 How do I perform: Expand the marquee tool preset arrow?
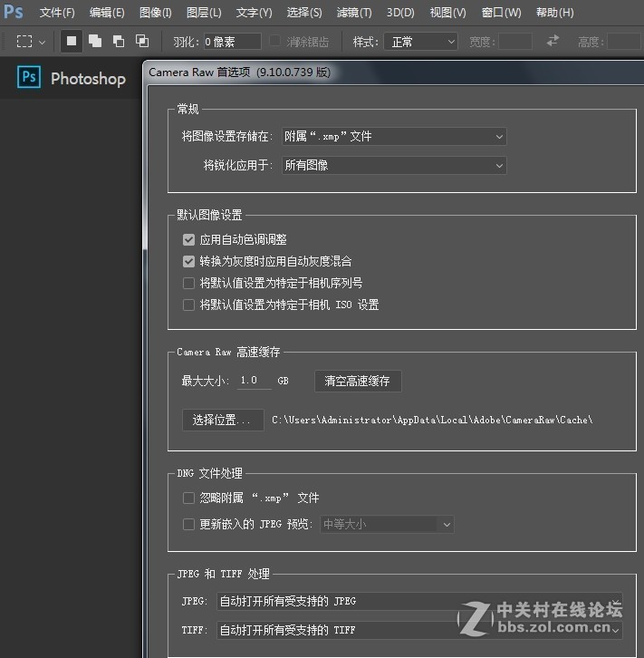[x=42, y=42]
